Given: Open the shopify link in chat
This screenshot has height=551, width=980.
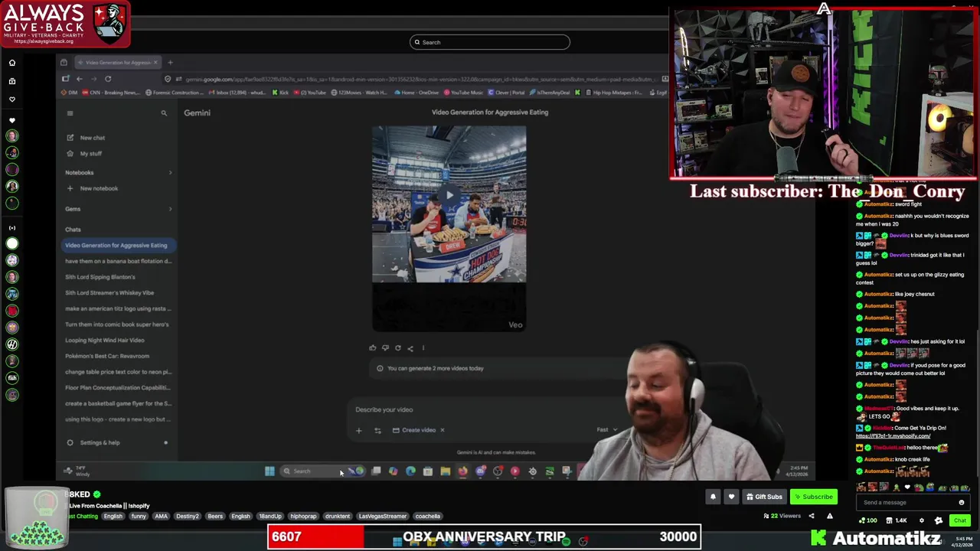Looking at the screenshot, I should [893, 436].
